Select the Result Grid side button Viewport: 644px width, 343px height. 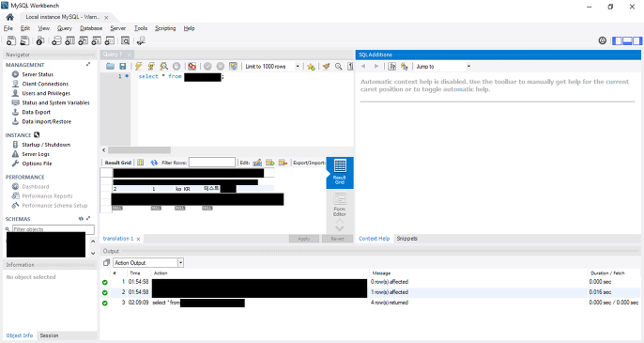[340, 172]
